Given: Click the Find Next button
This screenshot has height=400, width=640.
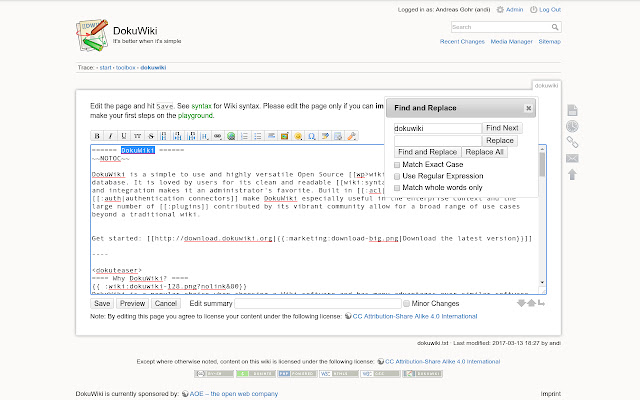Looking at the screenshot, I should tap(502, 128).
